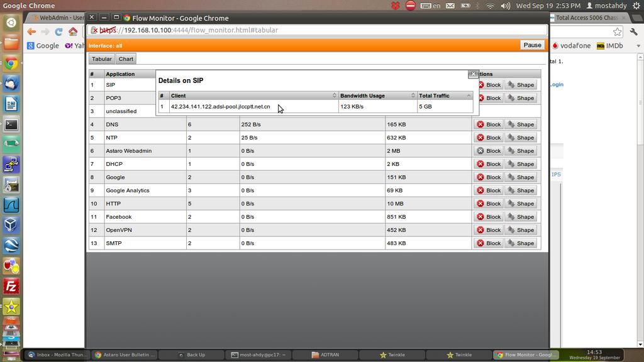Pause the flow monitor updates
This screenshot has height=362, width=644.
point(532,45)
